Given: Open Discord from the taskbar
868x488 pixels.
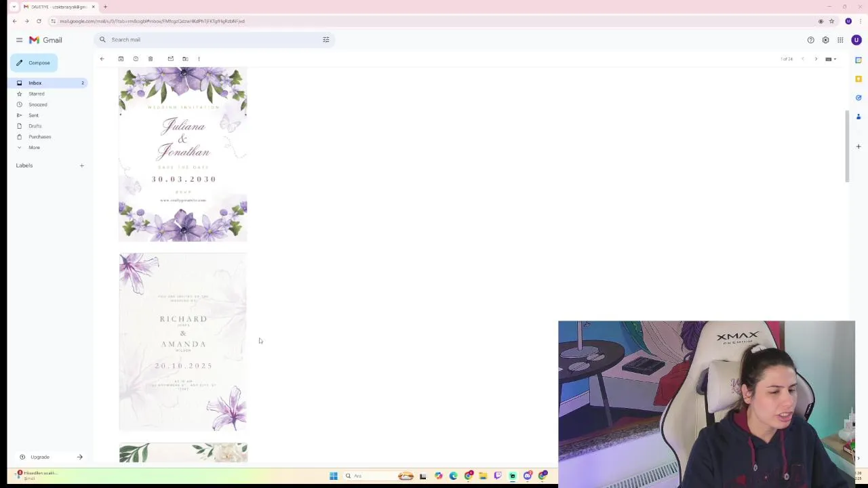Looking at the screenshot, I should click(528, 476).
